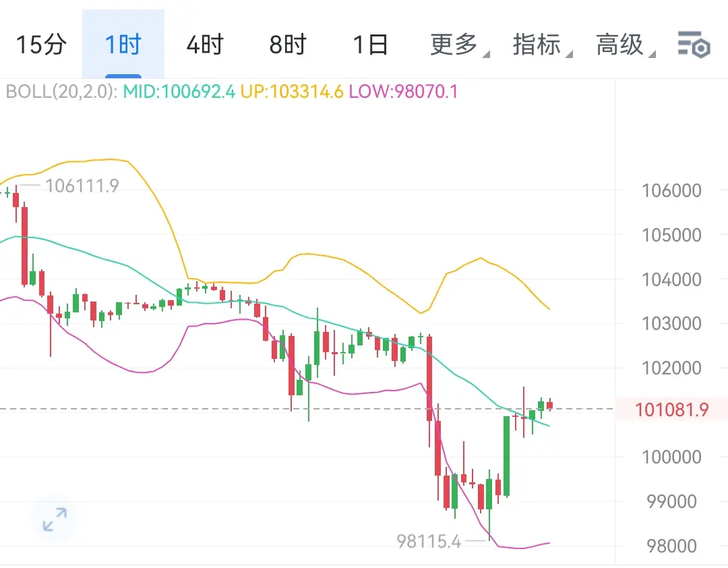
Task: Click the MID:100692.4 value
Action: tap(179, 92)
